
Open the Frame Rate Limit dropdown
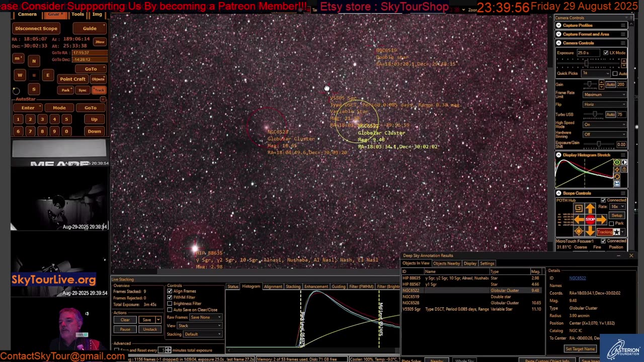tap(605, 95)
